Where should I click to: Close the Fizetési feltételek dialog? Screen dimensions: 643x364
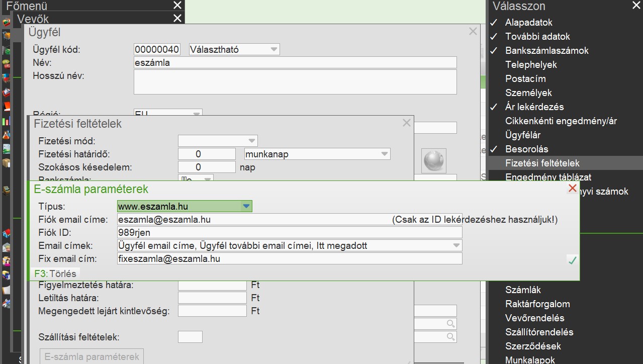coord(407,123)
